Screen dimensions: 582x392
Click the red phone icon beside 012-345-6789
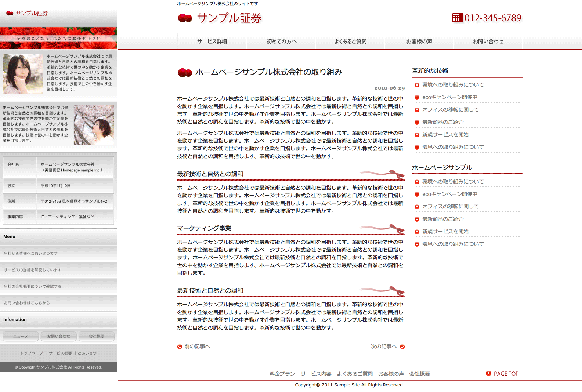(x=457, y=18)
